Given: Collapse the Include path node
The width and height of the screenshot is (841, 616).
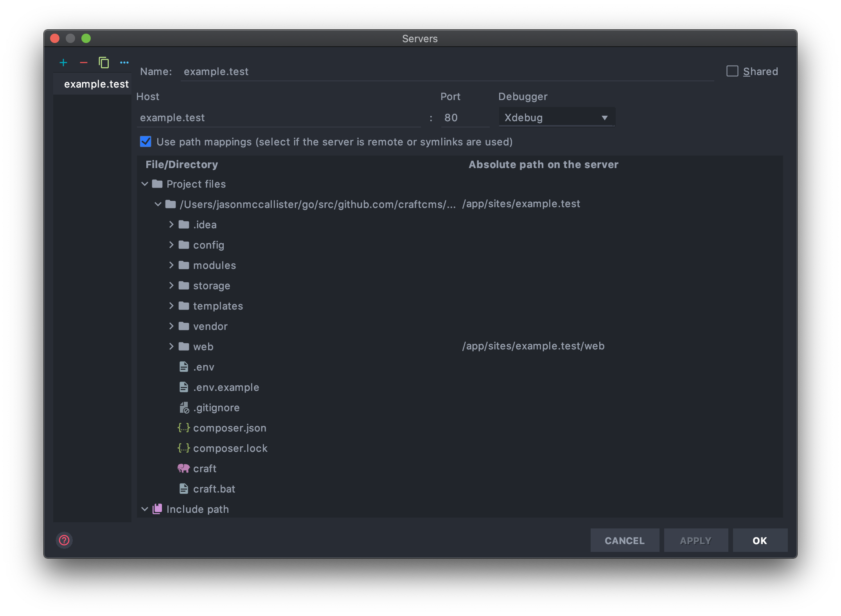Looking at the screenshot, I should (x=145, y=509).
